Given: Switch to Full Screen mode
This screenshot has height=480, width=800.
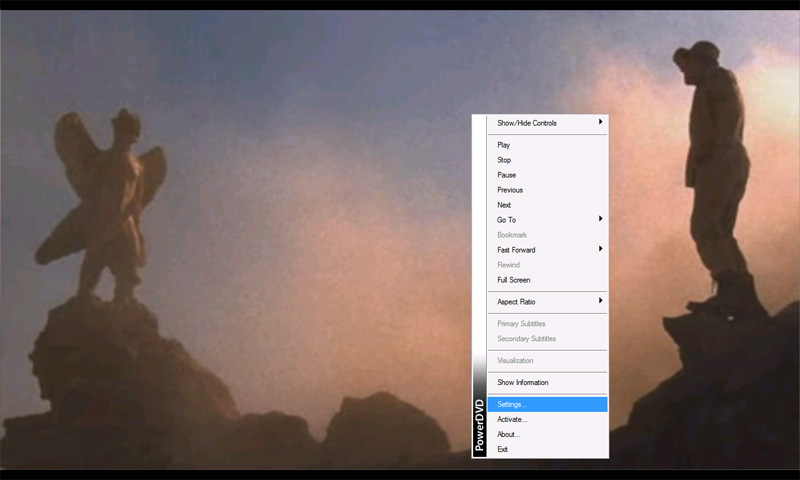Looking at the screenshot, I should coord(547,280).
